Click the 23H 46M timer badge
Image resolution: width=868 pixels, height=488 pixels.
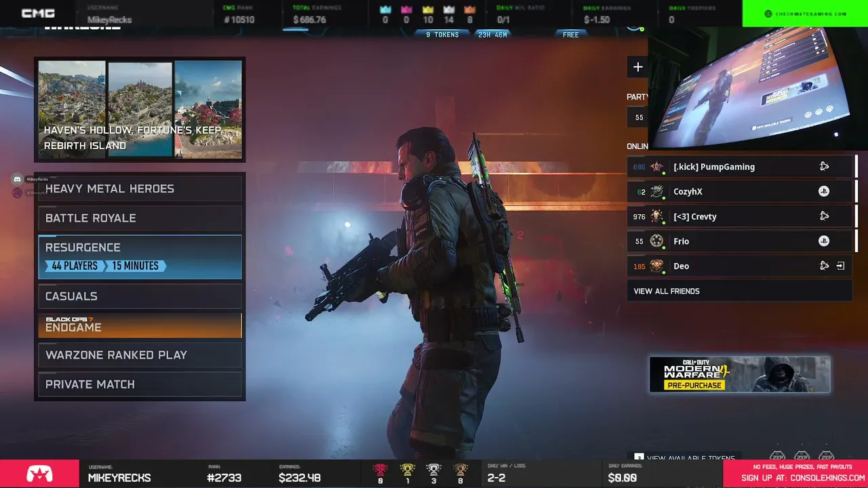(493, 35)
